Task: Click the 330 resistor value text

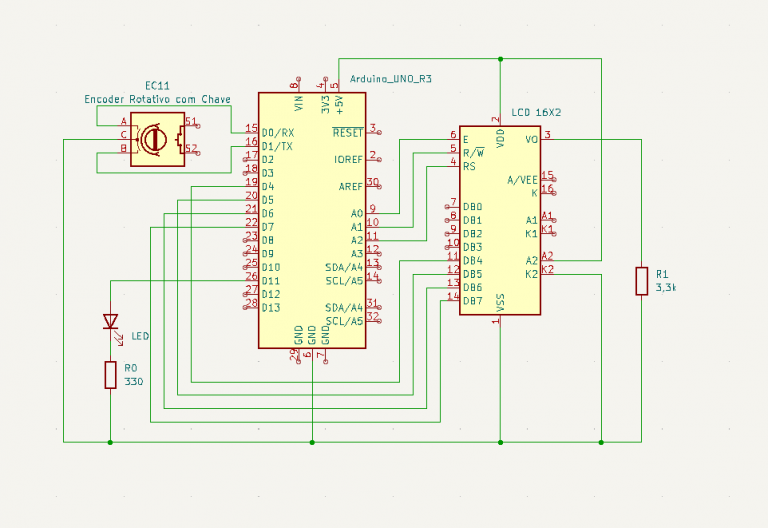Action: tap(133, 382)
